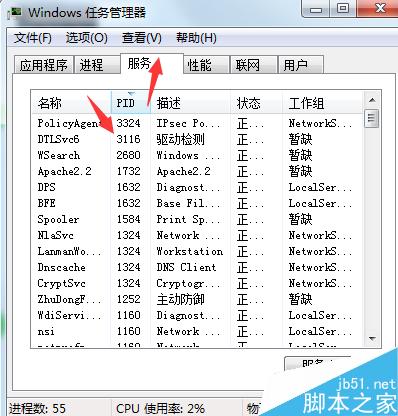Switch to the 用户 tab
Viewport: 398px width, 416px height.
301,65
